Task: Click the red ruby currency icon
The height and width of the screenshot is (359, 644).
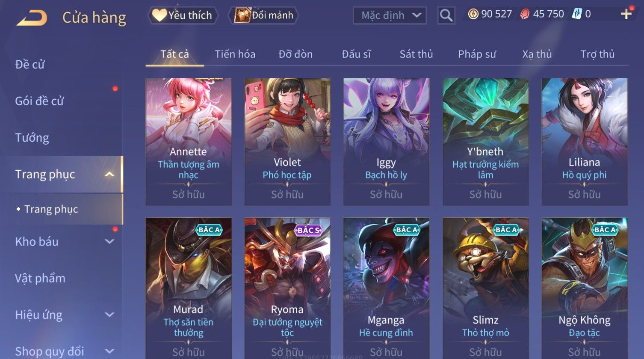Action: click(x=525, y=14)
